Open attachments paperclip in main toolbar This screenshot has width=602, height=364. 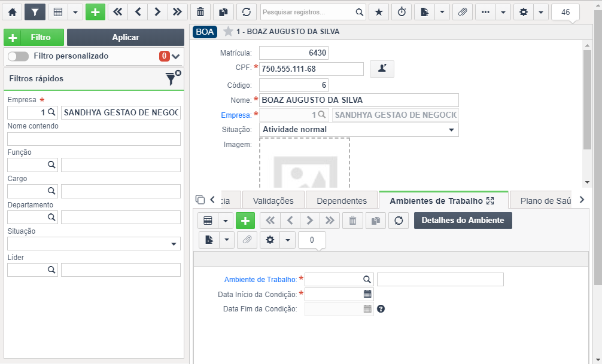click(x=463, y=12)
